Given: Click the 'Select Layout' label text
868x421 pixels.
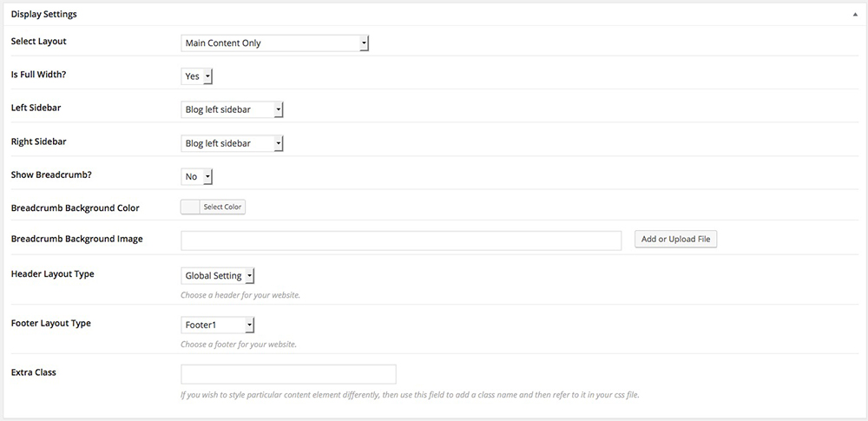Looking at the screenshot, I should (x=38, y=42).
